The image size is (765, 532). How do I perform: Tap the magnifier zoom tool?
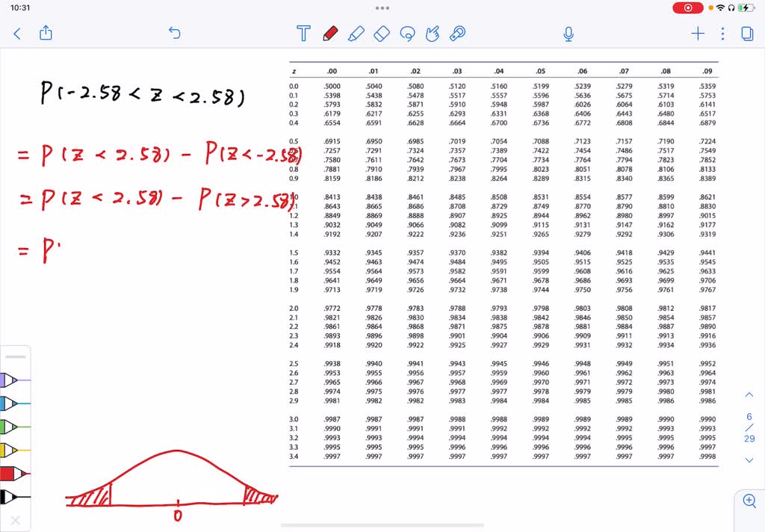click(x=748, y=502)
